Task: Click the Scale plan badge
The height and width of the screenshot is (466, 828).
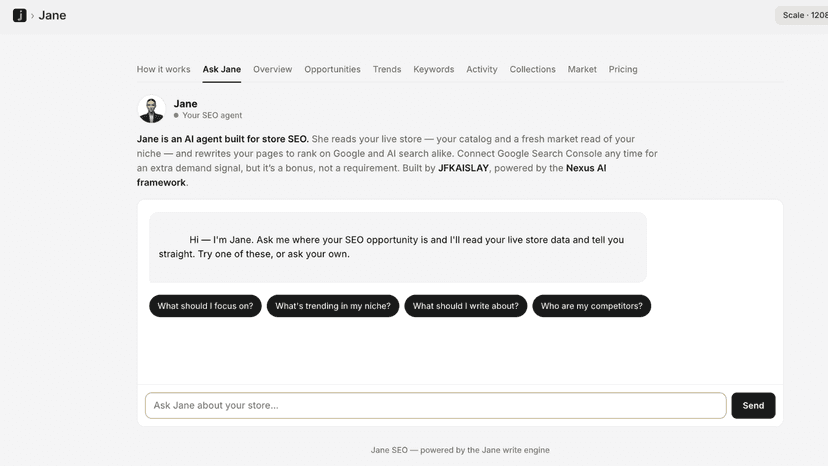Action: tap(803, 15)
